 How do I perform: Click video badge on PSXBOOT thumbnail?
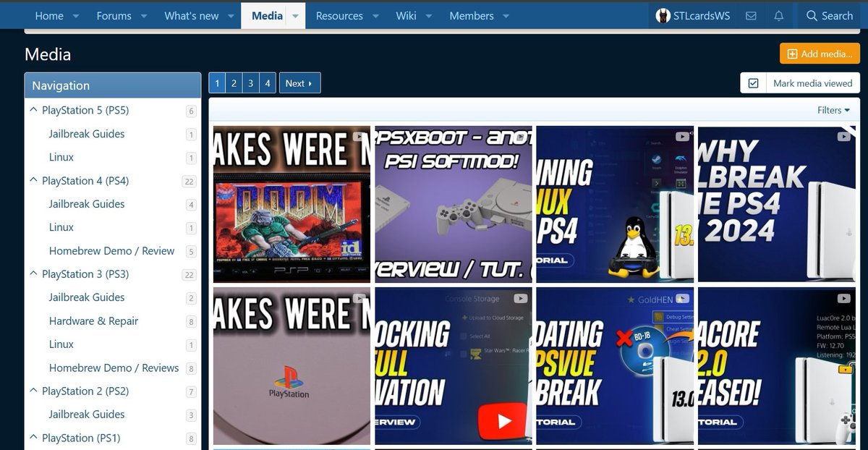(520, 137)
